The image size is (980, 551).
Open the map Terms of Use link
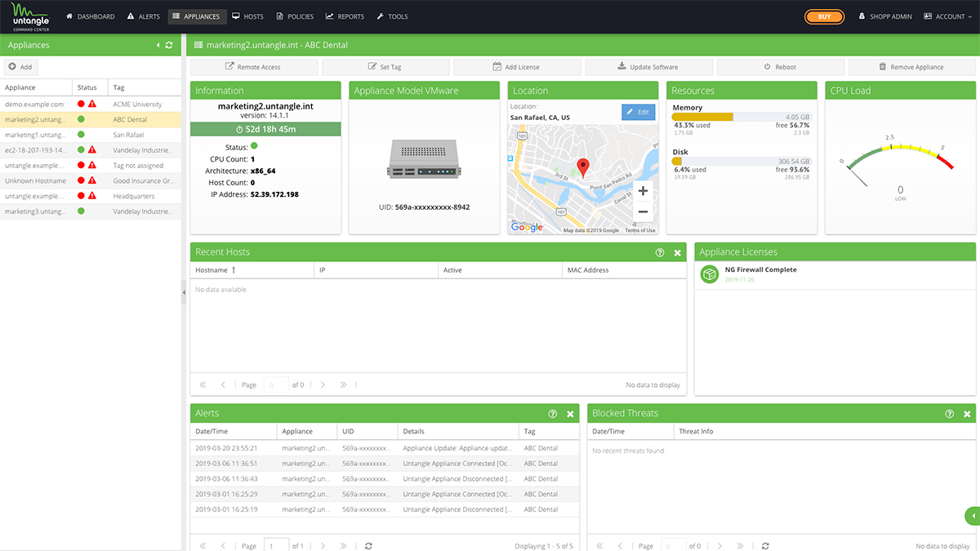point(640,230)
